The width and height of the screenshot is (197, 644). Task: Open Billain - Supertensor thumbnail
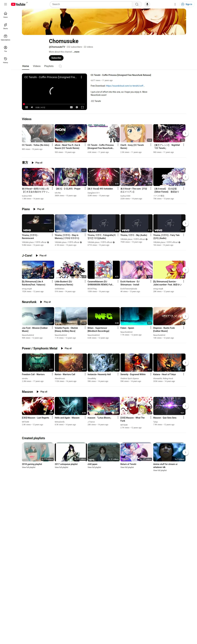(104, 316)
